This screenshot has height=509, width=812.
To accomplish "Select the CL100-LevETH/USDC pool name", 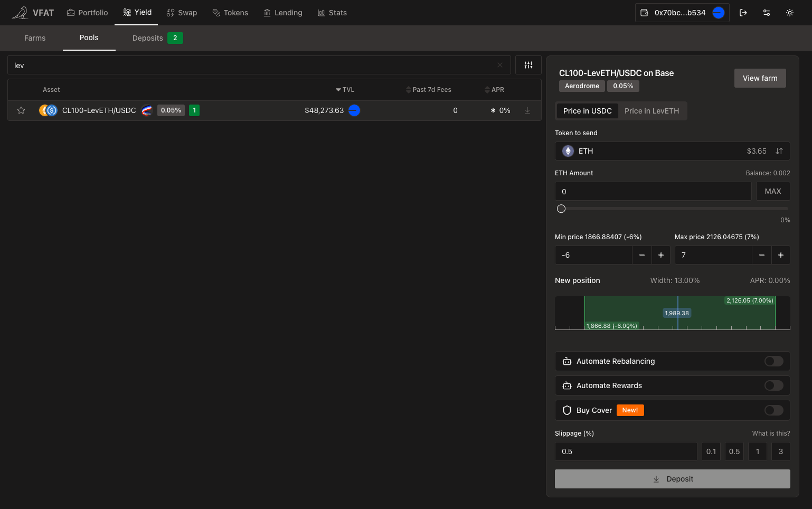I will 99,110.
